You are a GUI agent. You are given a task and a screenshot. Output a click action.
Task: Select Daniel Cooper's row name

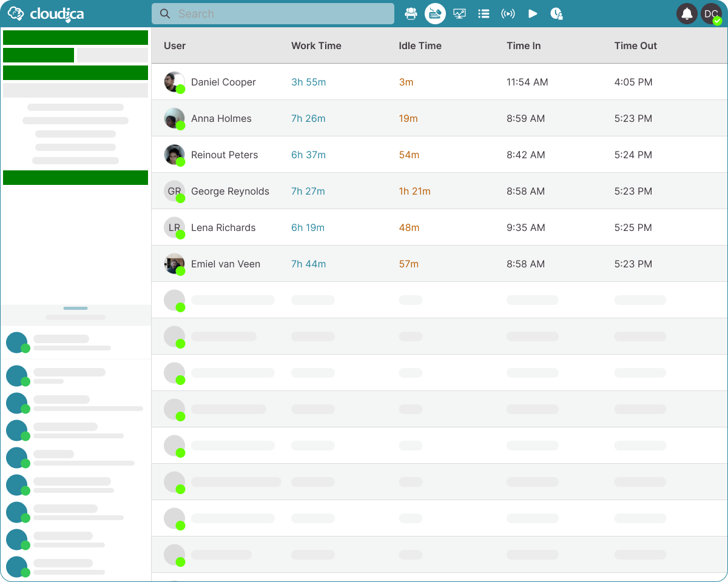click(x=223, y=82)
